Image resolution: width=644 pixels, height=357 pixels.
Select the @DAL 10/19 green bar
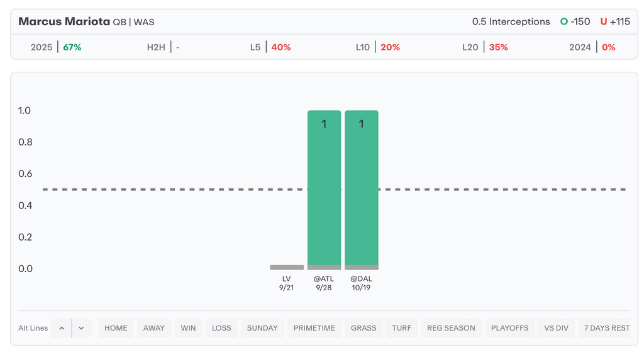362,189
